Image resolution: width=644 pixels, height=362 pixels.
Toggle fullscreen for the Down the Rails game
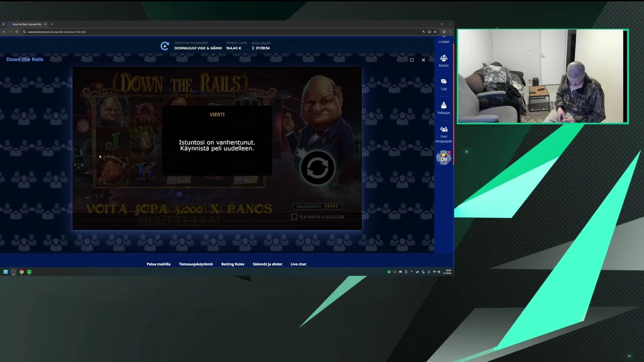(x=412, y=60)
